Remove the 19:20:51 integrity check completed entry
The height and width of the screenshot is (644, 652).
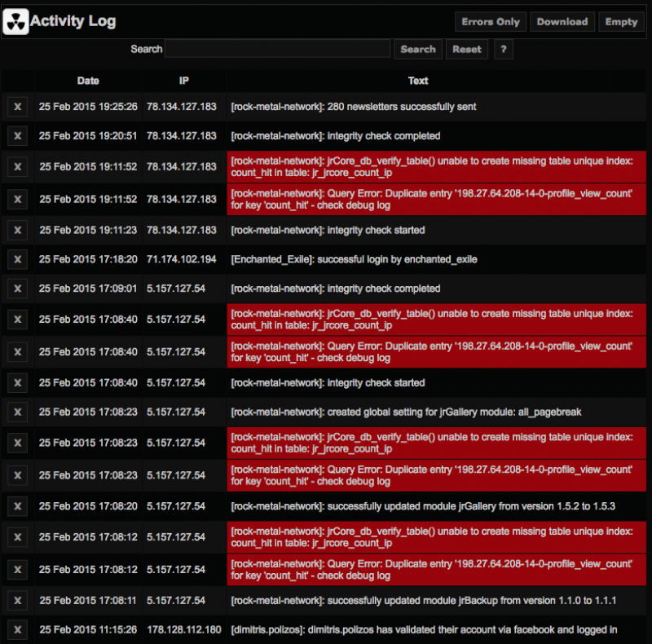pos(17,136)
